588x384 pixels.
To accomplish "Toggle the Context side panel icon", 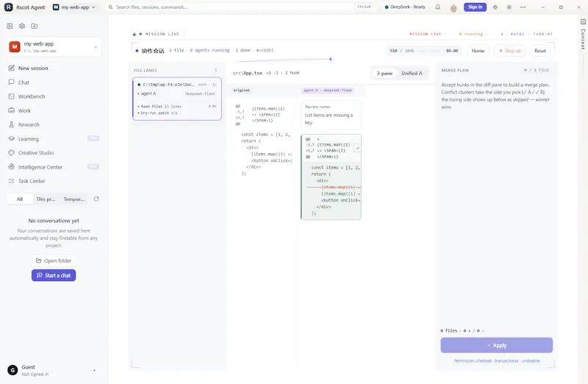I will click(583, 22).
